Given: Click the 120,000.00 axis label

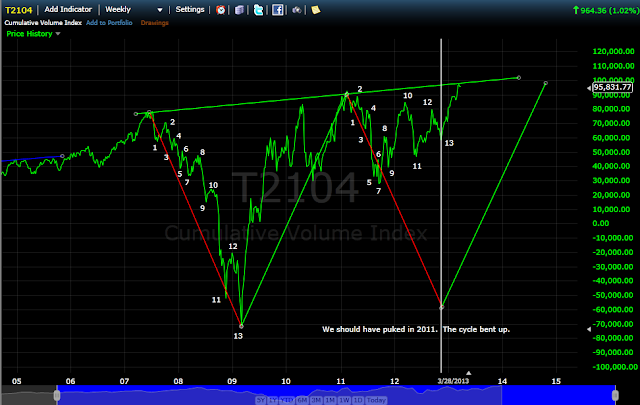Looking at the screenshot, I should 613,51.
